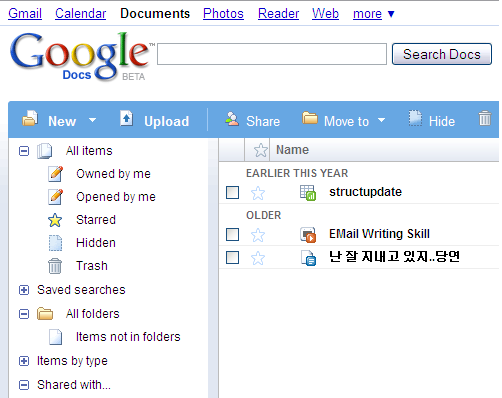Select All items in sidebar
This screenshot has width=502, height=398.
tap(89, 151)
